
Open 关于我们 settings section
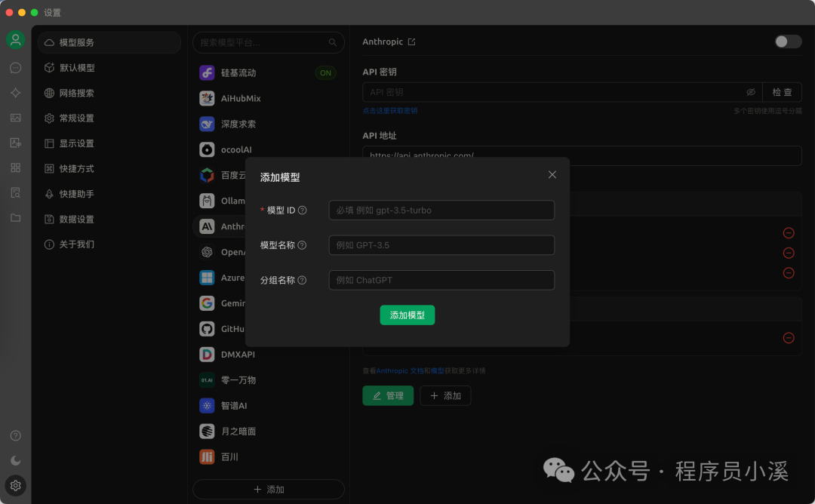click(x=109, y=244)
